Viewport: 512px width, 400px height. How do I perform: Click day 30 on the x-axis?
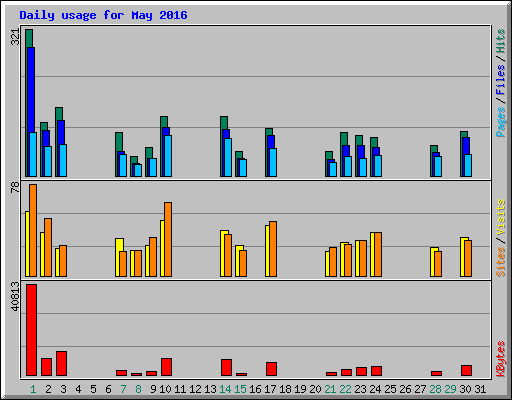465,389
